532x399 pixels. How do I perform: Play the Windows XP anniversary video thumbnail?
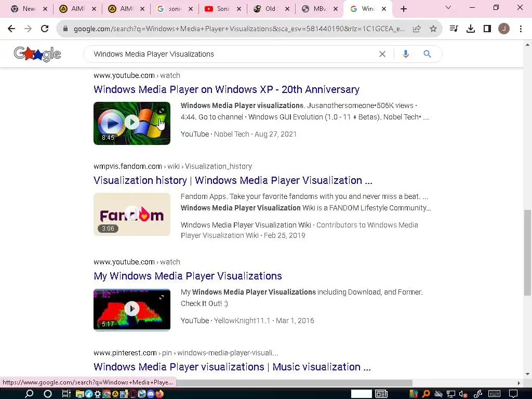132,123
